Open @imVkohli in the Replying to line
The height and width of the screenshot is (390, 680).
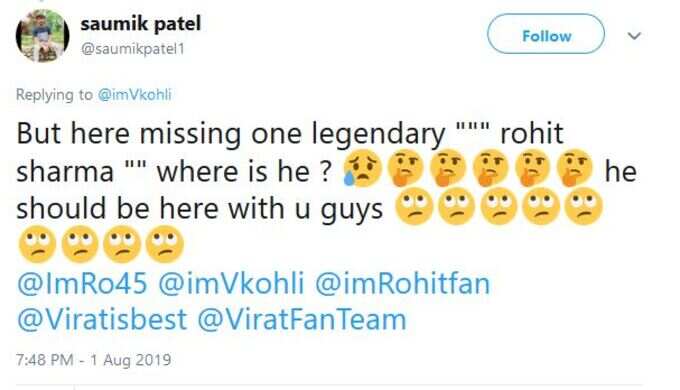(134, 94)
